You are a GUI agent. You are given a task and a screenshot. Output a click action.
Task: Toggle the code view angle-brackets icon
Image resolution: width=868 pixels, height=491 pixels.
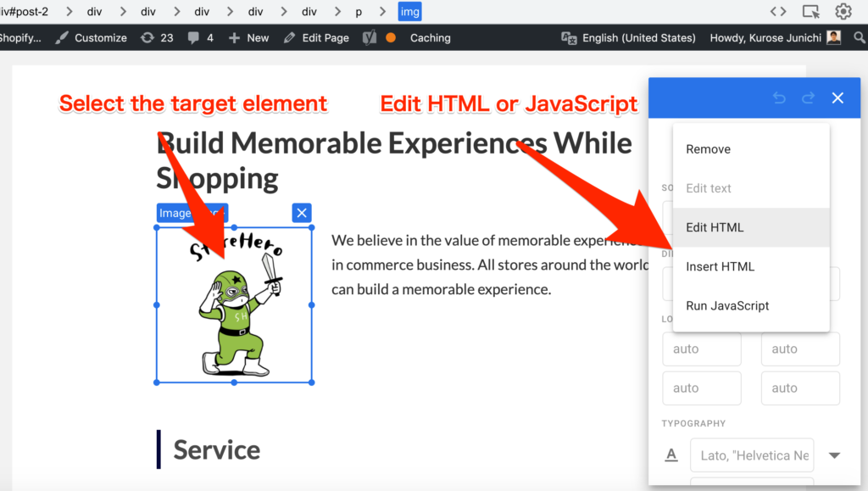[x=778, y=12]
